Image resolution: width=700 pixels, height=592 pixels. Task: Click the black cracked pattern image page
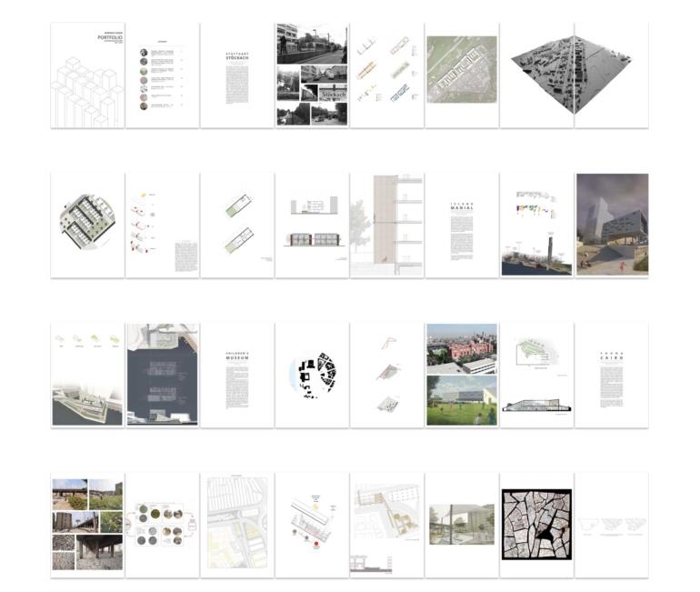click(536, 525)
